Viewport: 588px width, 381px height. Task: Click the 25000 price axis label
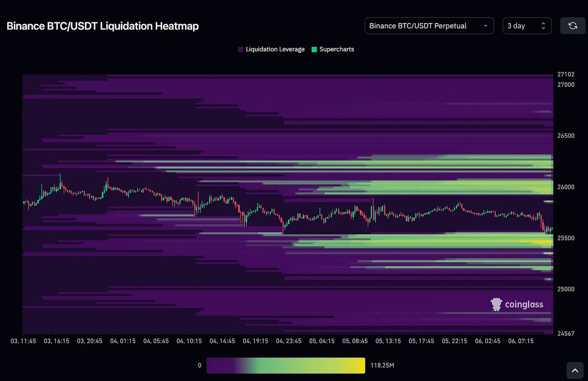pos(566,289)
